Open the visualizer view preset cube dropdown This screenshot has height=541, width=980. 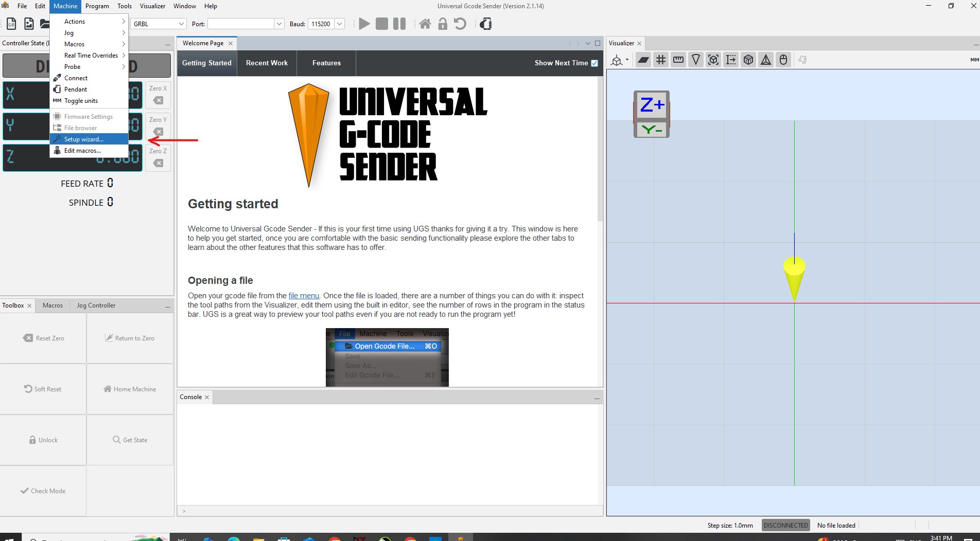click(620, 60)
